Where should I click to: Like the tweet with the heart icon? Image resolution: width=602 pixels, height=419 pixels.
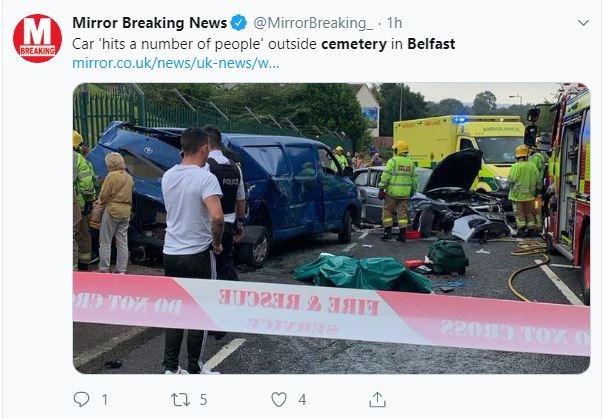(x=279, y=399)
